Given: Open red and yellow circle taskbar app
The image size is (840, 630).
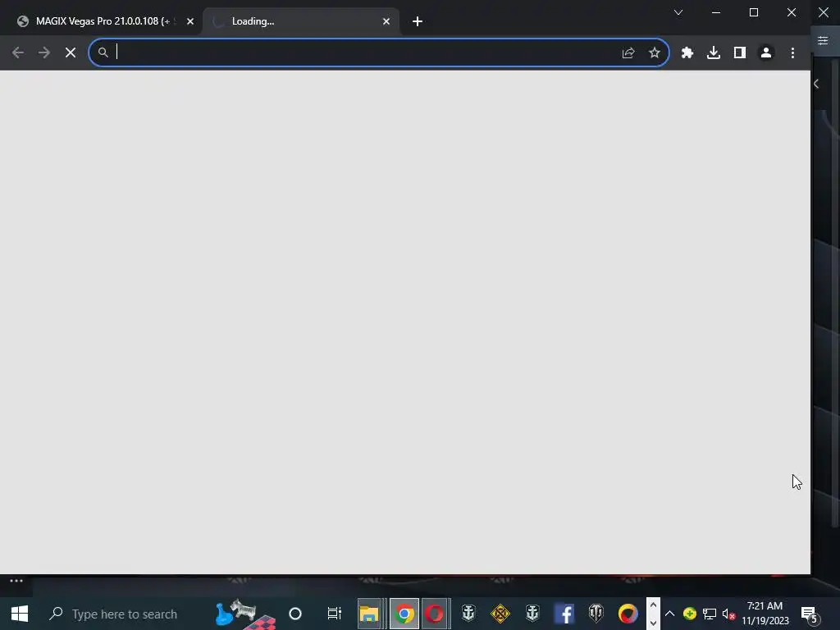Looking at the screenshot, I should (x=628, y=614).
